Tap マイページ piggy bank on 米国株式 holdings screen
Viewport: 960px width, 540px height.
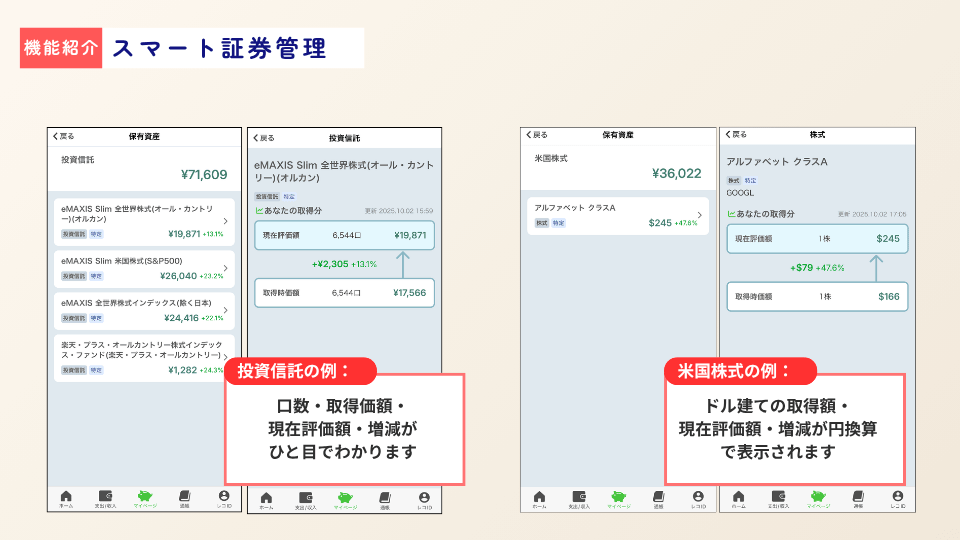coord(618,497)
